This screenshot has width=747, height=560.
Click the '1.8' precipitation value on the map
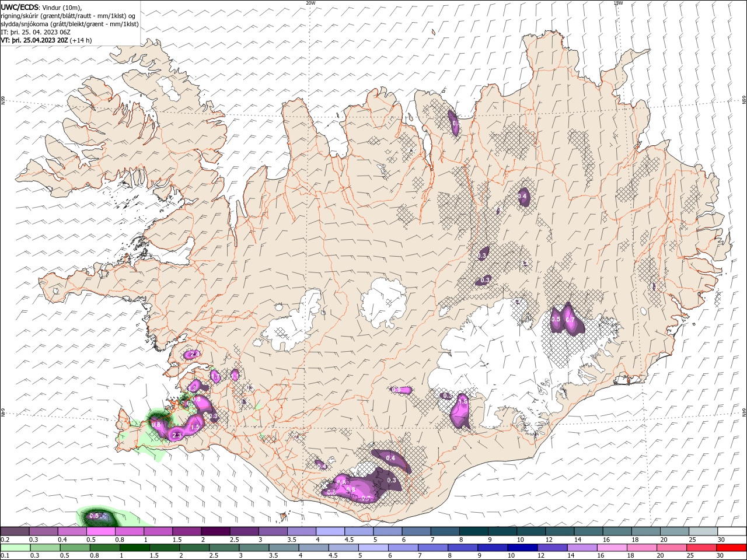tap(463, 402)
